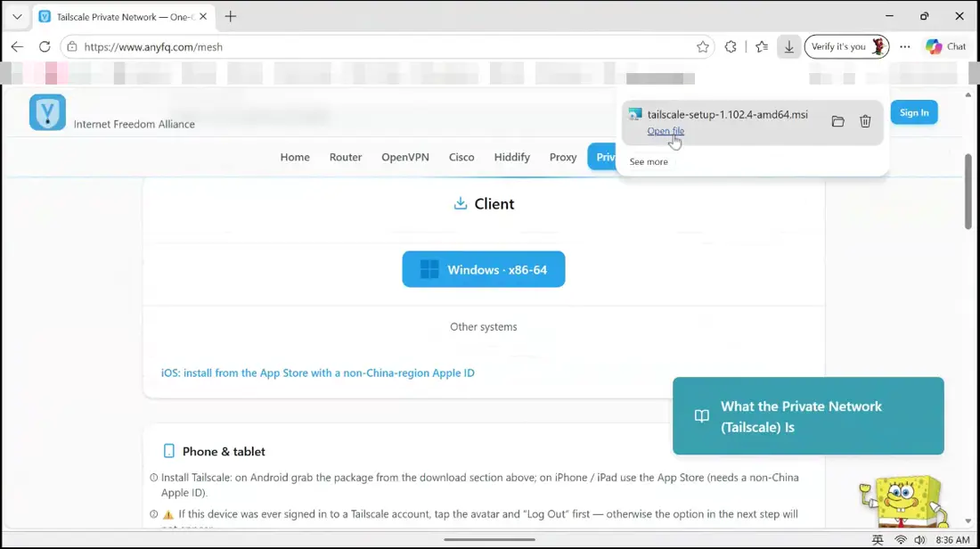The image size is (980, 549).
Task: Open Settings and more (three dots) menu
Action: (904, 47)
